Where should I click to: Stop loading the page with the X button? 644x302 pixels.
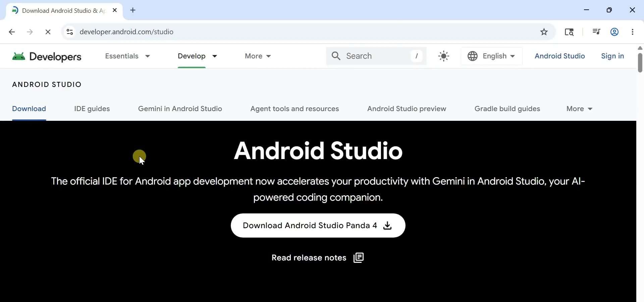pyautogui.click(x=48, y=32)
